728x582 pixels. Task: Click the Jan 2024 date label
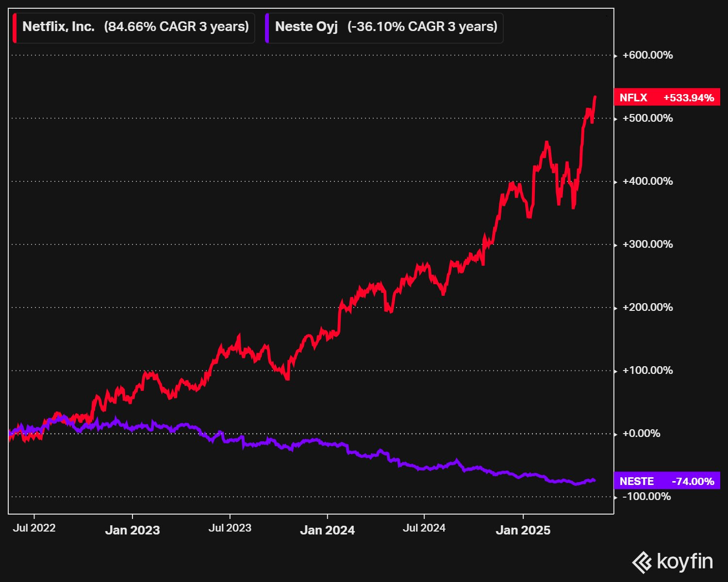[328, 530]
